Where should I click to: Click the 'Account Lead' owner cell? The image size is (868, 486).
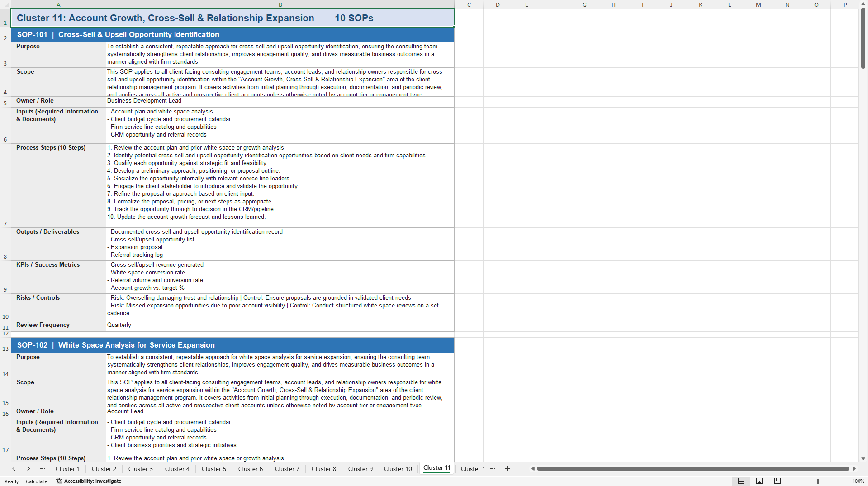(x=280, y=412)
